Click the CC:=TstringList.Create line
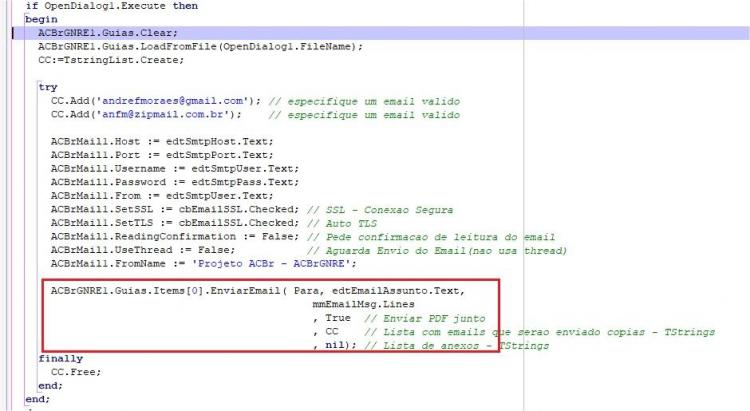Viewport: 750px width, 411px height. pyautogui.click(x=111, y=60)
